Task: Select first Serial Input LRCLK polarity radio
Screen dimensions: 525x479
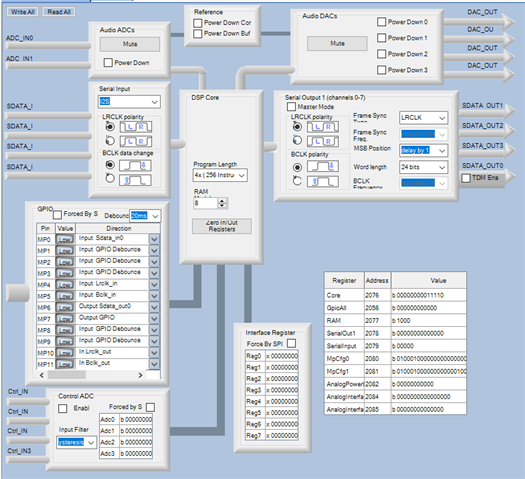Action: pyautogui.click(x=110, y=127)
